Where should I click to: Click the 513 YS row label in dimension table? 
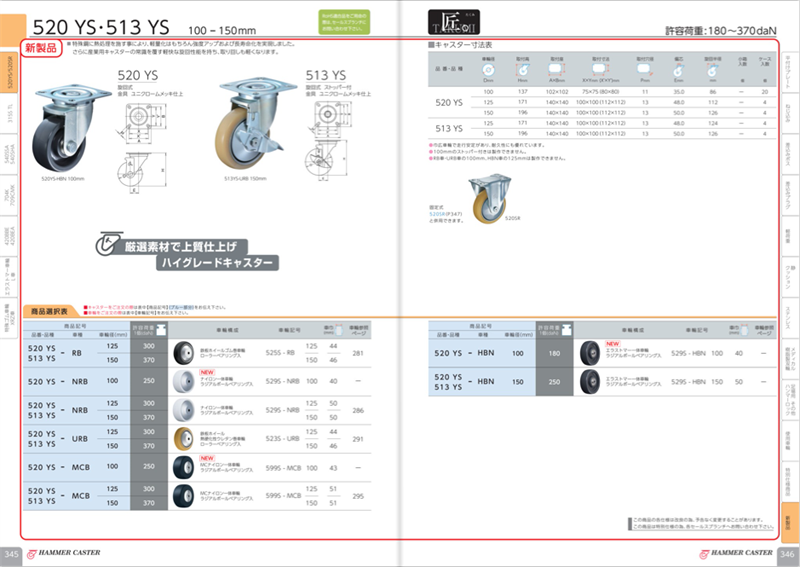(x=449, y=129)
